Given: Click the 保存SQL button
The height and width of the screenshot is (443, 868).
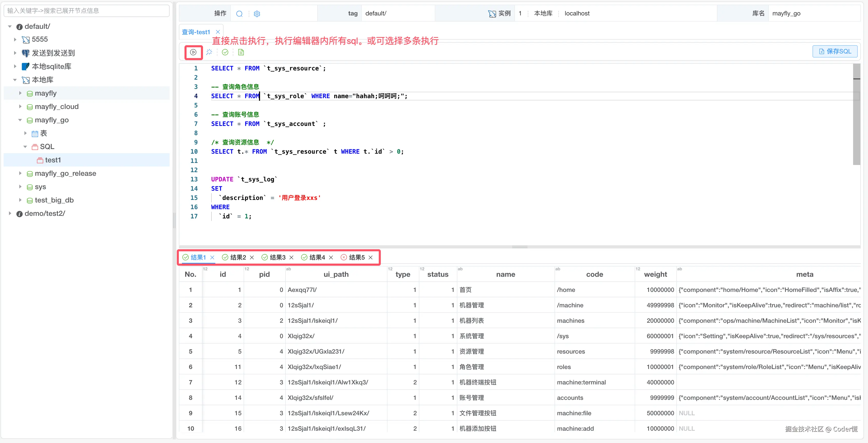Looking at the screenshot, I should point(835,52).
